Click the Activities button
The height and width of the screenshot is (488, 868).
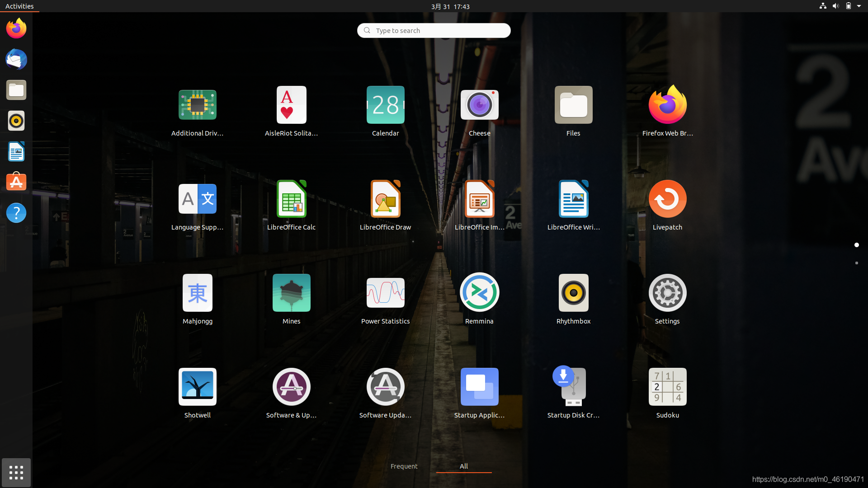click(19, 6)
